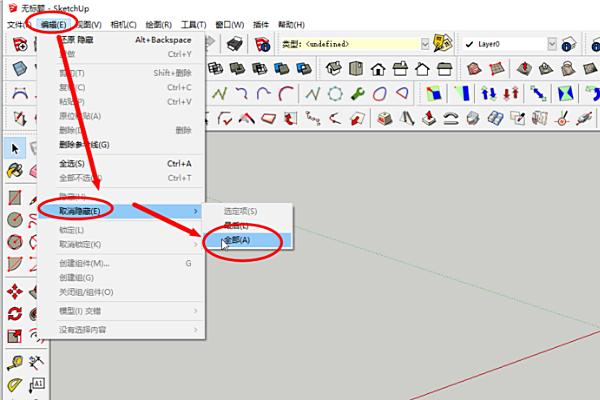Select the Tape Measure tool
The width and height of the screenshot is (600, 400).
pos(15,363)
